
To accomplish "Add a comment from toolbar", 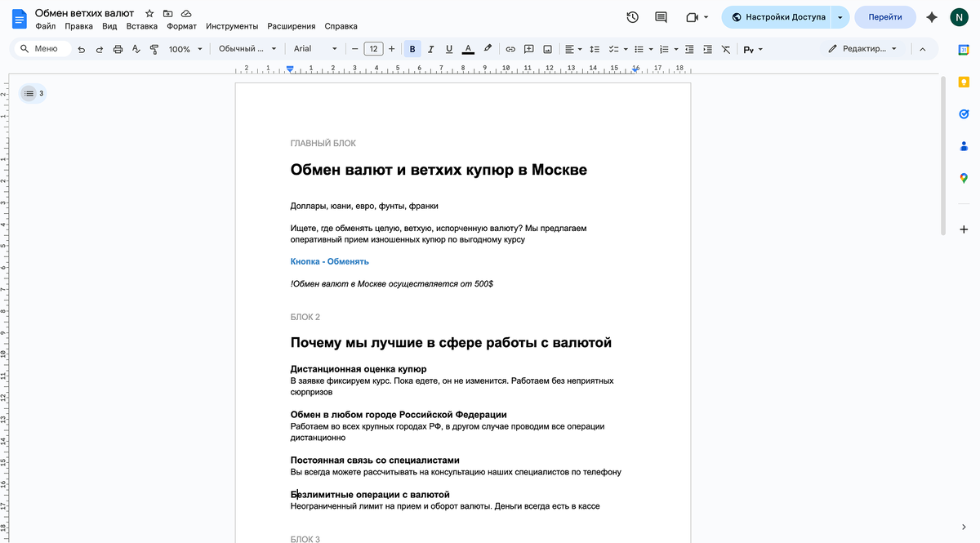I will (x=529, y=49).
